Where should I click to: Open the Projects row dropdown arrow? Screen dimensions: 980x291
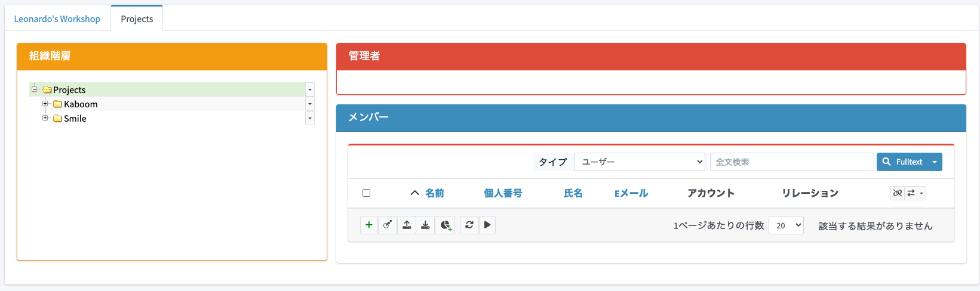pyautogui.click(x=309, y=89)
